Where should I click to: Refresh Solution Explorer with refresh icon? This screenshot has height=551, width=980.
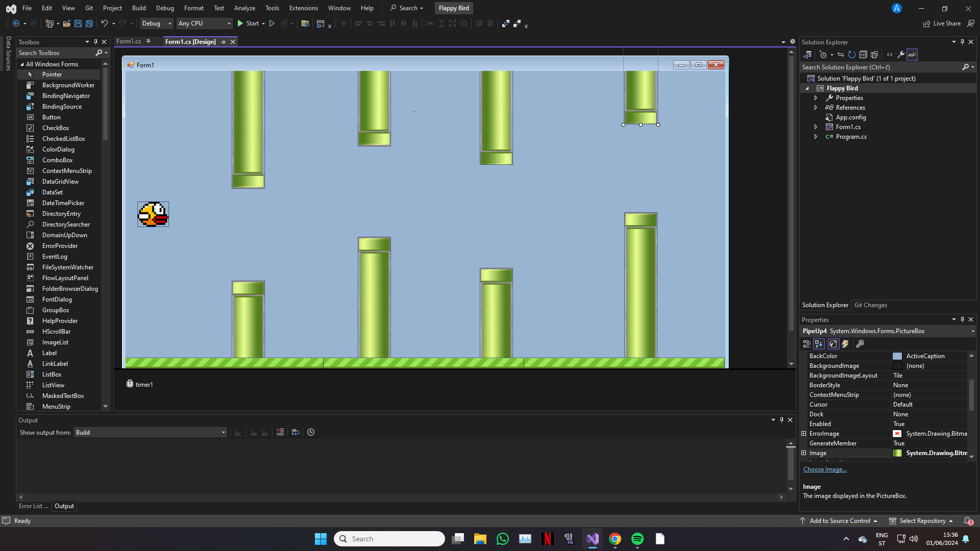coord(851,55)
